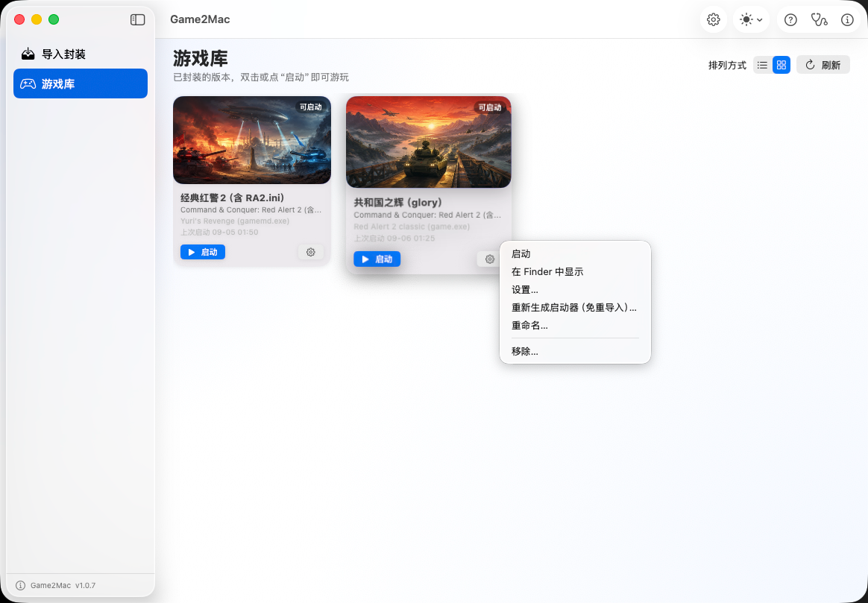
Task: Click the Game2Mac v1.0.7 version text
Action: pos(63,585)
